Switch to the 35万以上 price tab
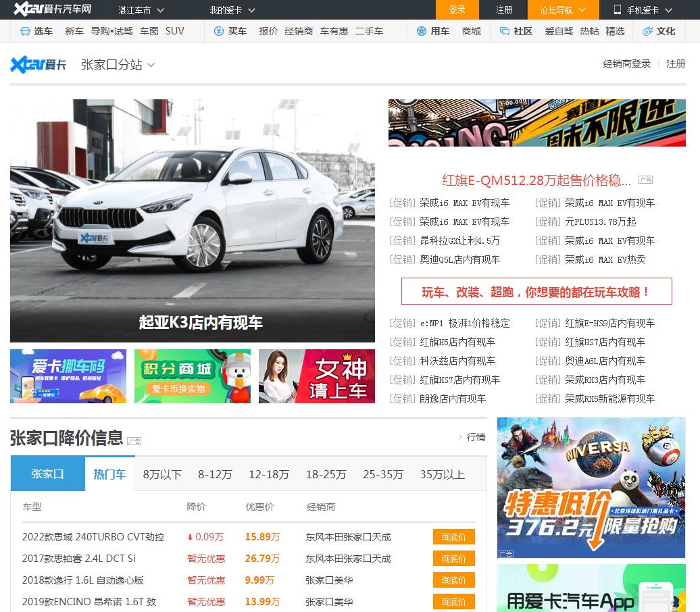This screenshot has height=612, width=700. [x=442, y=474]
